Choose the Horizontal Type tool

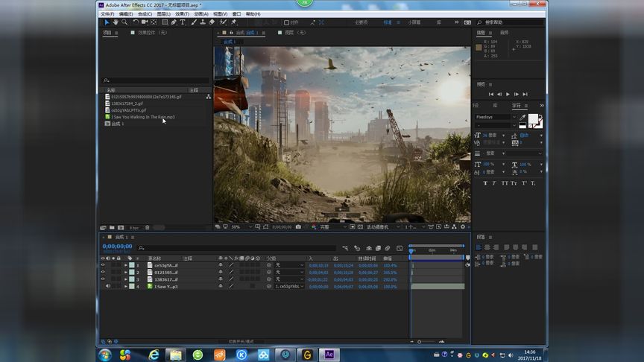tap(183, 22)
